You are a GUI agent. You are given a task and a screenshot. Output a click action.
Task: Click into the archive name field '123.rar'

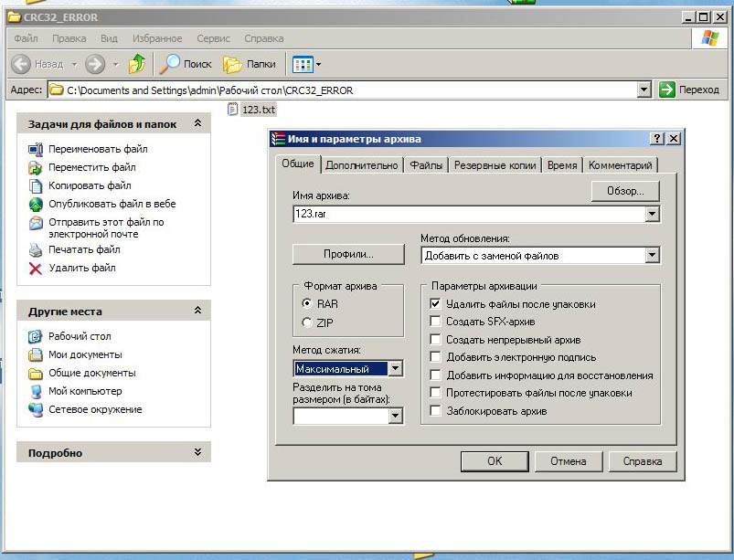(469, 215)
